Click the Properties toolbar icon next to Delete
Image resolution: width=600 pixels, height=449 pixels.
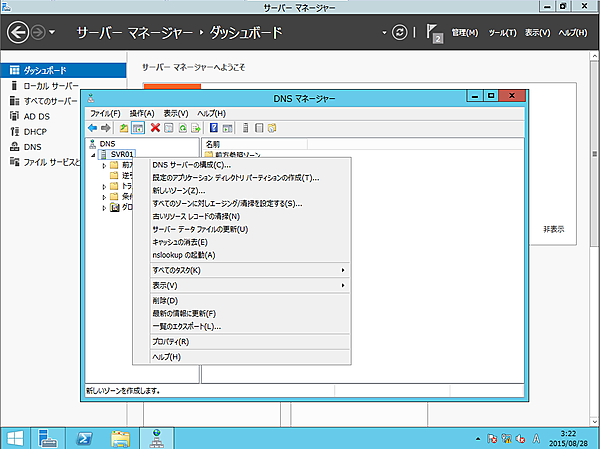169,128
